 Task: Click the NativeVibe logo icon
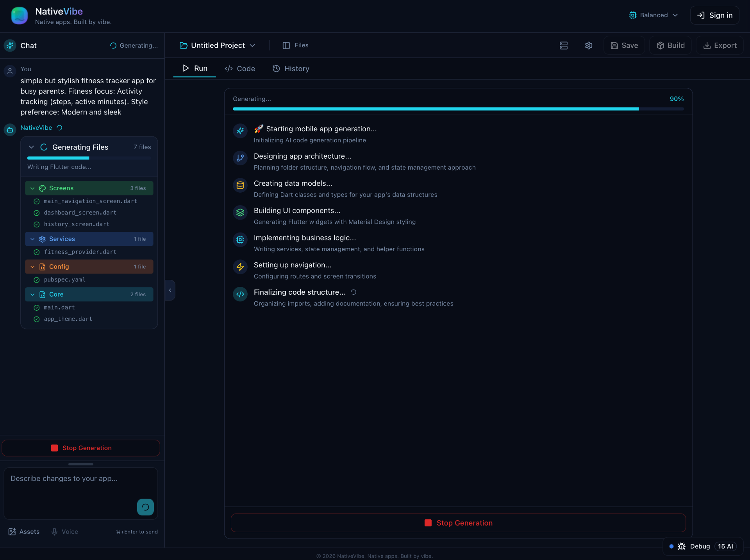pos(19,16)
